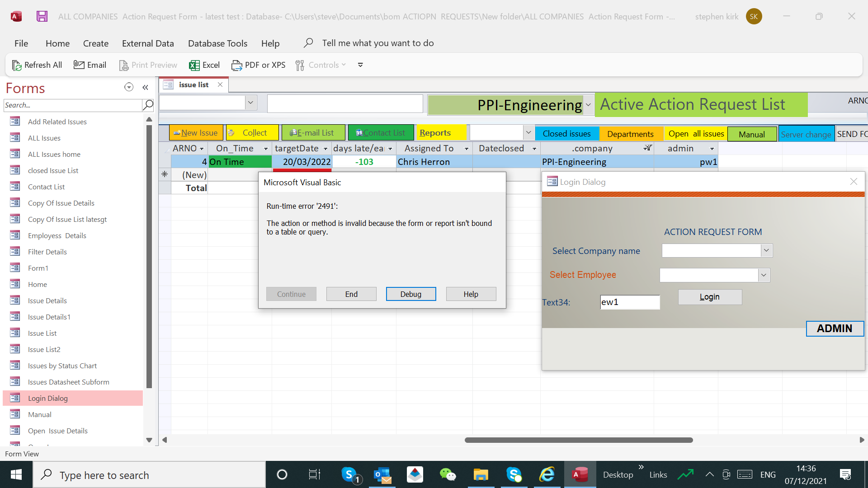The height and width of the screenshot is (488, 868).
Task: Collapse the navigation pane with double chevron
Action: tap(145, 88)
